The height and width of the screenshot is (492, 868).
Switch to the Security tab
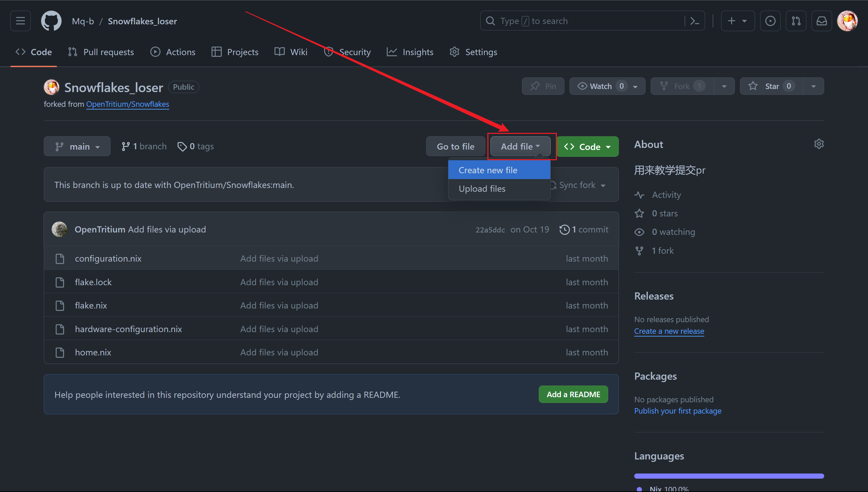347,52
